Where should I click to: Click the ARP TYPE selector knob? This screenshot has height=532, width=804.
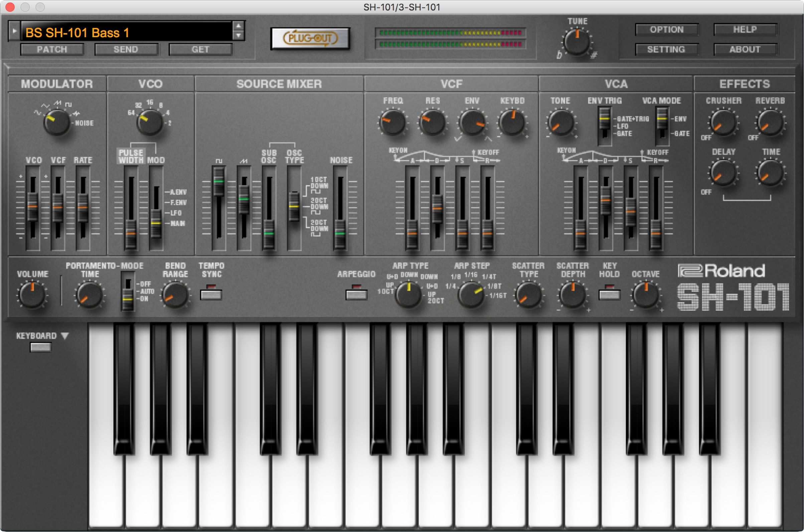409,294
